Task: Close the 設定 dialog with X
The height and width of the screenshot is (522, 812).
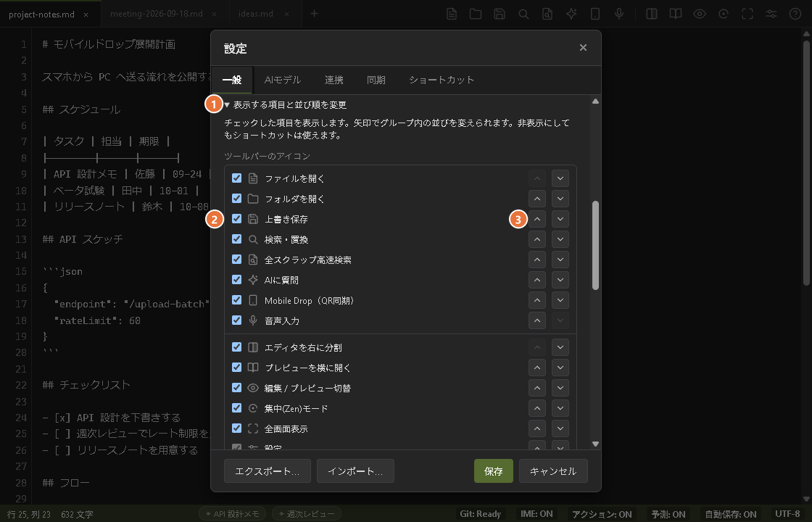Action: (583, 48)
